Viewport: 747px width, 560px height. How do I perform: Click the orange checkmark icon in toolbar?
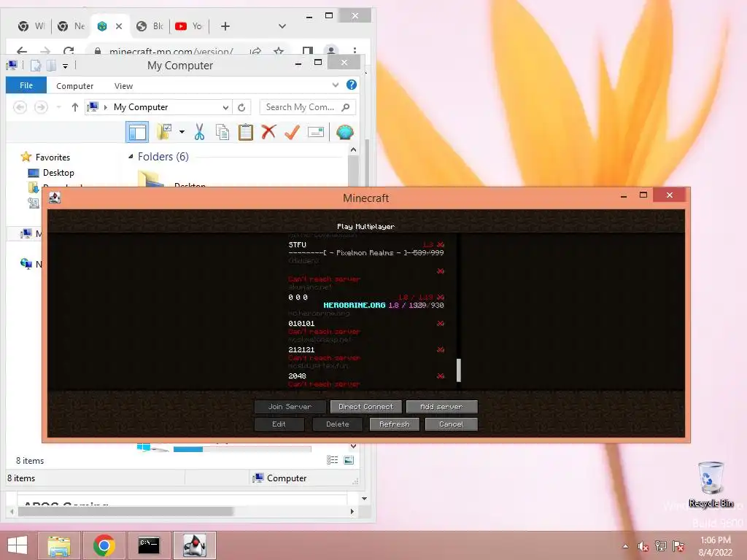pos(292,132)
